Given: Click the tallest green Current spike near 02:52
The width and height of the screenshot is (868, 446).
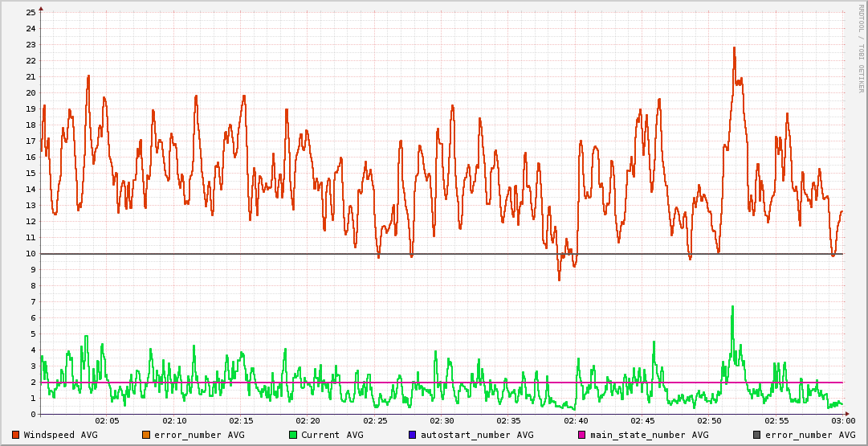Looking at the screenshot, I should (x=732, y=306).
